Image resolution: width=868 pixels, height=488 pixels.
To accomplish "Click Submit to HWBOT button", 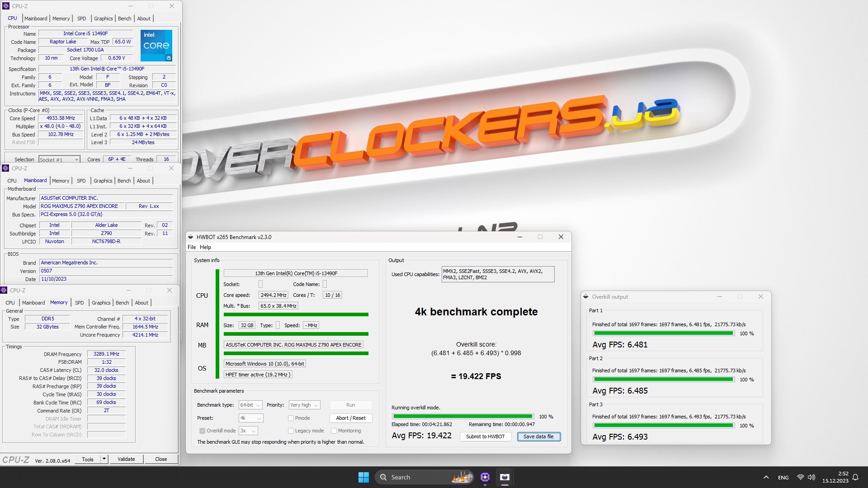I will coord(485,436).
